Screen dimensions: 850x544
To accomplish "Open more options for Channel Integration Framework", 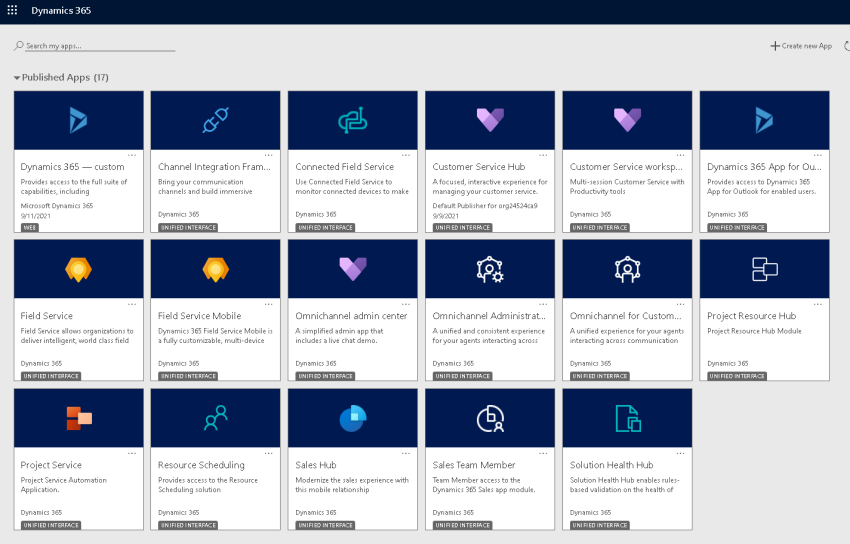I will (268, 156).
